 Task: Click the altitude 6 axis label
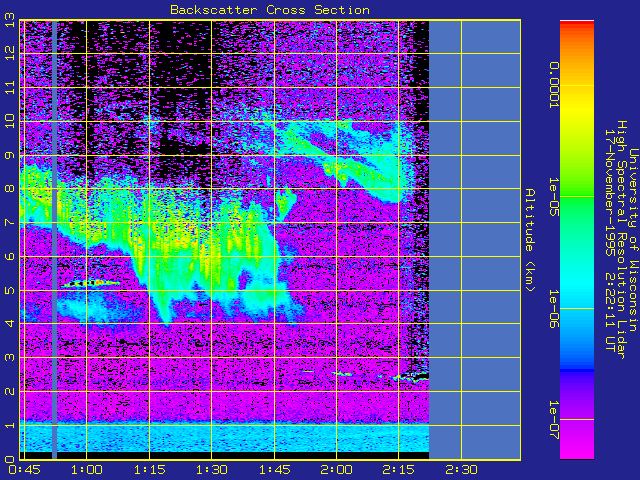tap(9, 256)
